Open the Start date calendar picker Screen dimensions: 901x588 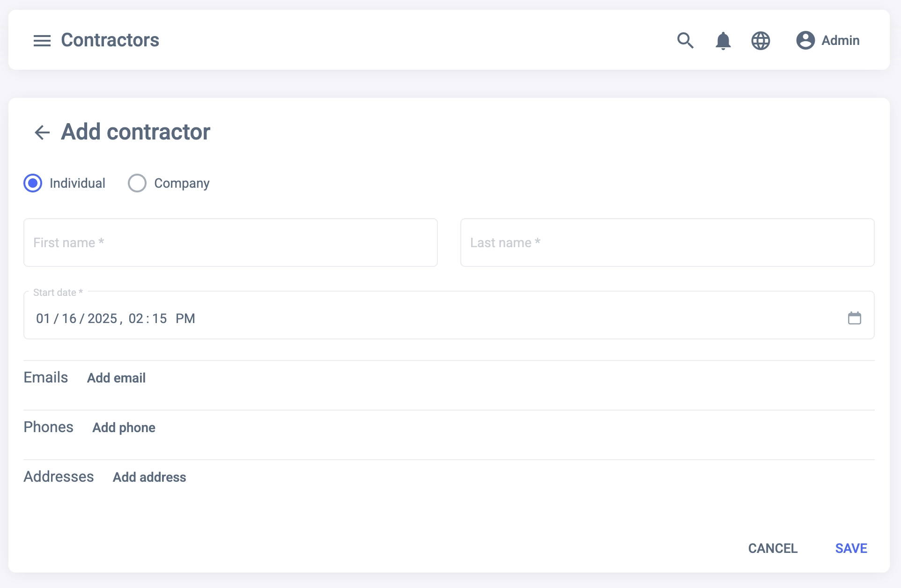click(x=855, y=318)
